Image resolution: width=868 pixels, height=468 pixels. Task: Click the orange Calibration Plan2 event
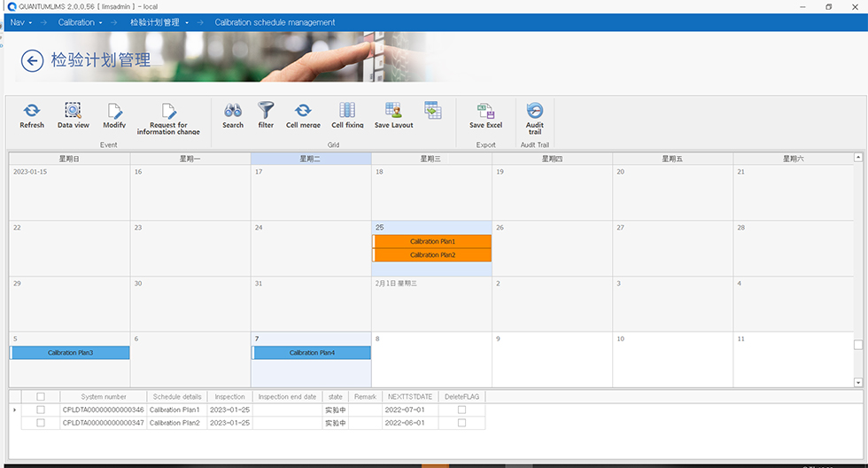pos(432,254)
